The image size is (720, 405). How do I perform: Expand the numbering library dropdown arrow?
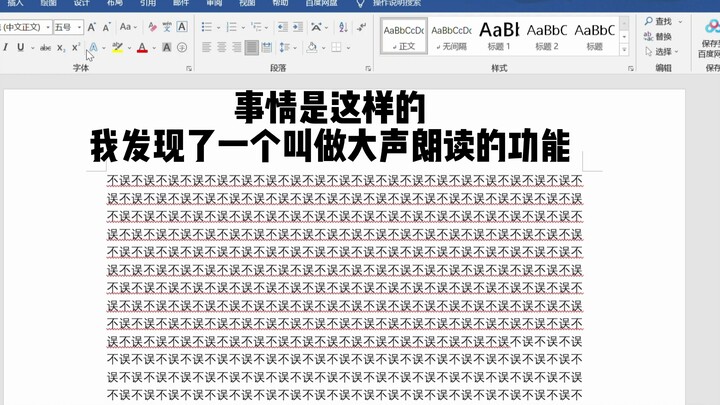coord(243,28)
